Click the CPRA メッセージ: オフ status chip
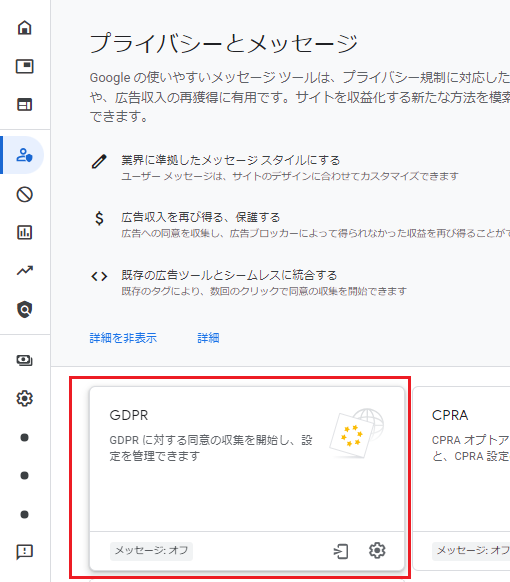This screenshot has height=582, width=510. tap(471, 551)
